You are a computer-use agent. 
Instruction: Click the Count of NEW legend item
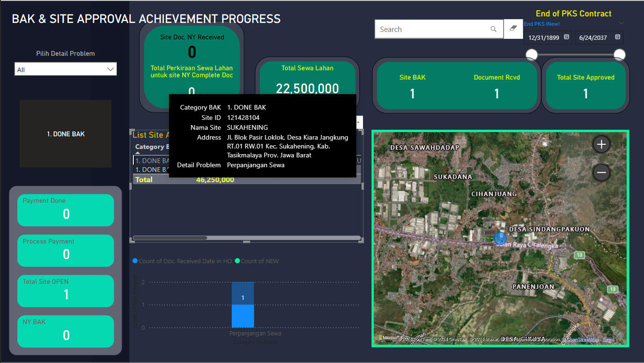coord(257,261)
